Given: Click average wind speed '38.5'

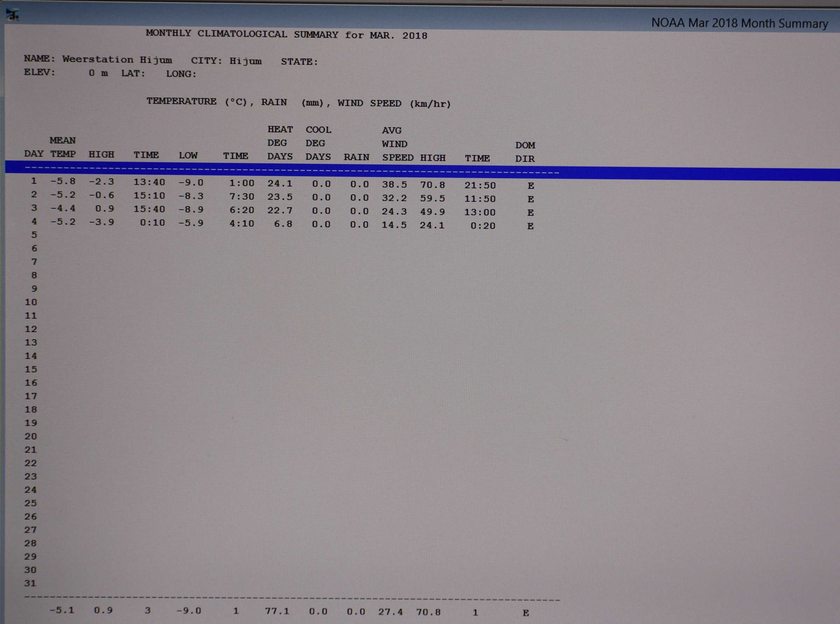Looking at the screenshot, I should (394, 184).
